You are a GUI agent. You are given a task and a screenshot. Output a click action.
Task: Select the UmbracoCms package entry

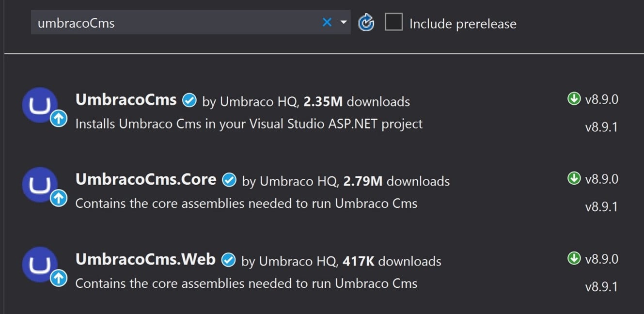tap(126, 100)
